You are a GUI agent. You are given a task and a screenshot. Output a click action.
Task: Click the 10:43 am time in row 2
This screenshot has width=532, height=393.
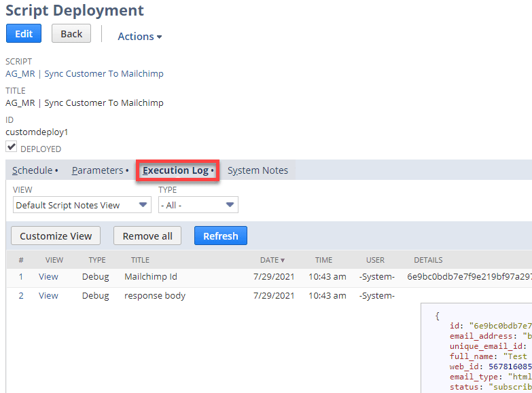click(x=327, y=296)
